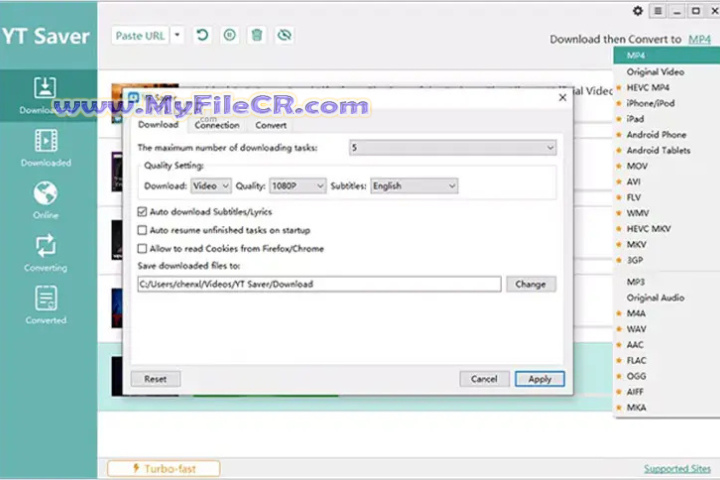The height and width of the screenshot is (480, 720).
Task: Switch to the Connection tab
Action: coord(217,125)
